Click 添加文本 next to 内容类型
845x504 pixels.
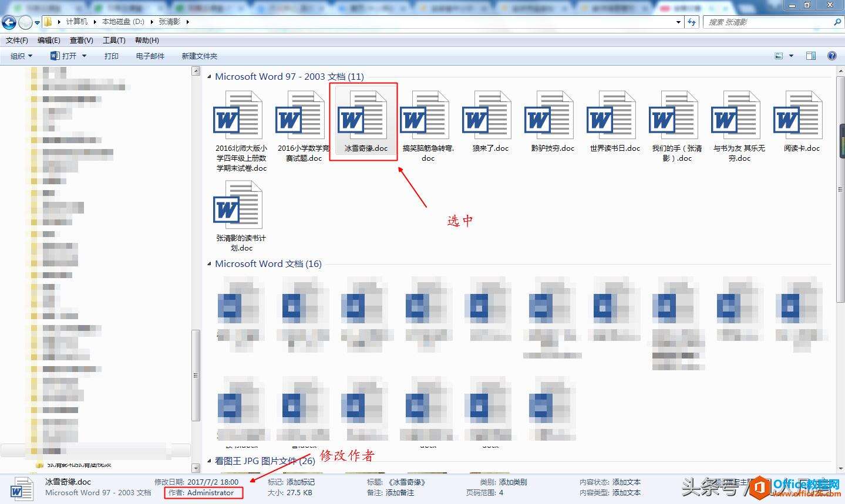tap(627, 493)
